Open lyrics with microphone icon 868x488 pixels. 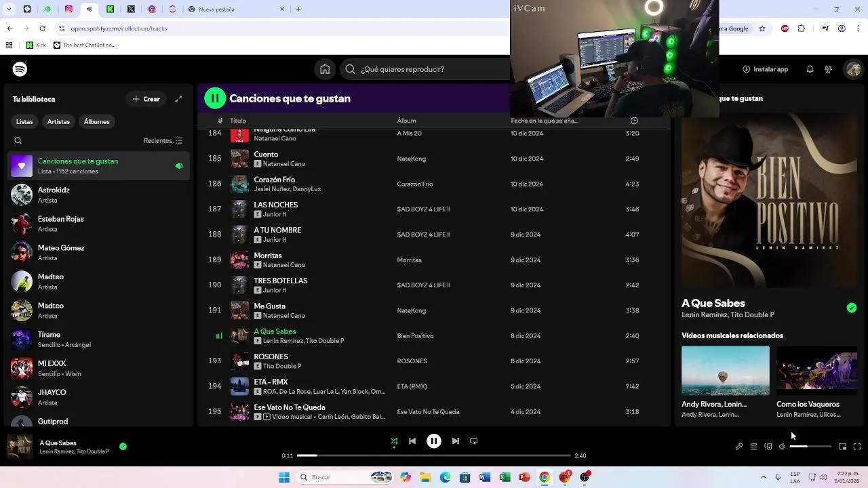tap(739, 447)
